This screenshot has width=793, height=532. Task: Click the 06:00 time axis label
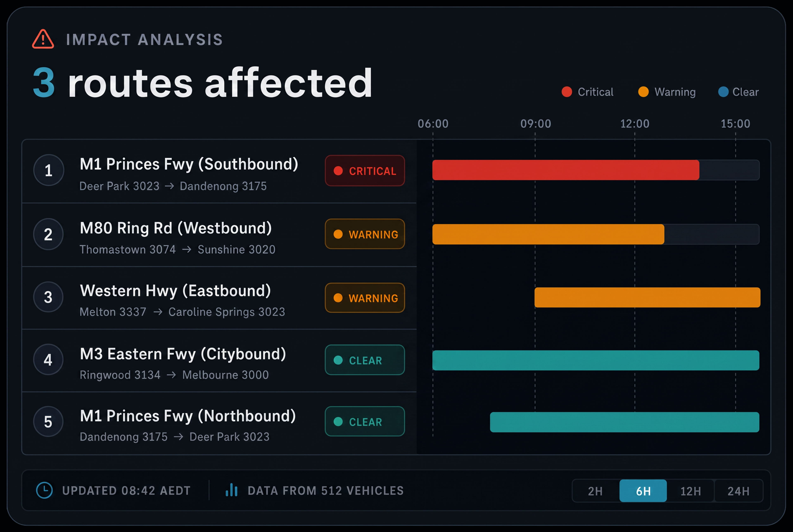pyautogui.click(x=433, y=123)
